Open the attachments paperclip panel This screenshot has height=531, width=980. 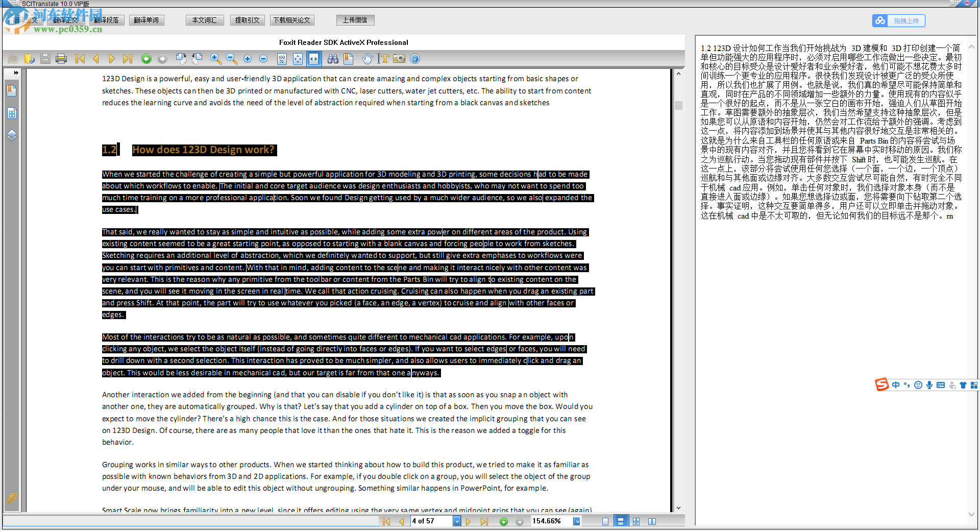(12, 498)
